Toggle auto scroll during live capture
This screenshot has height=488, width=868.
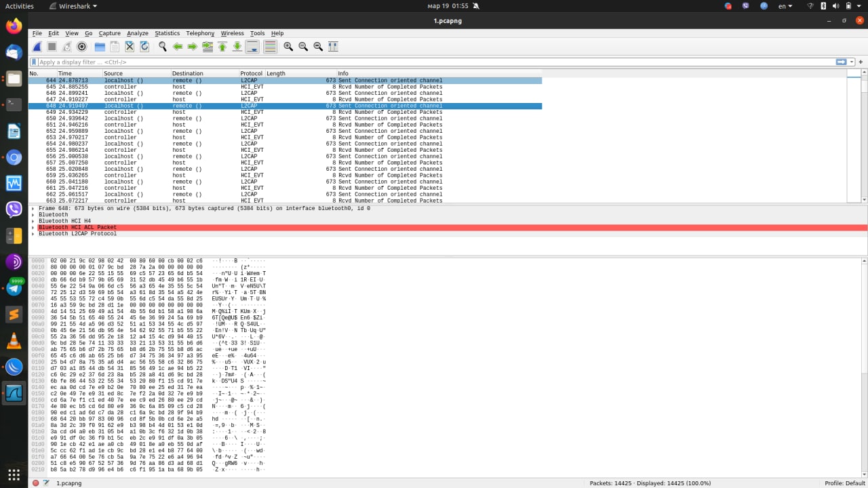[252, 47]
